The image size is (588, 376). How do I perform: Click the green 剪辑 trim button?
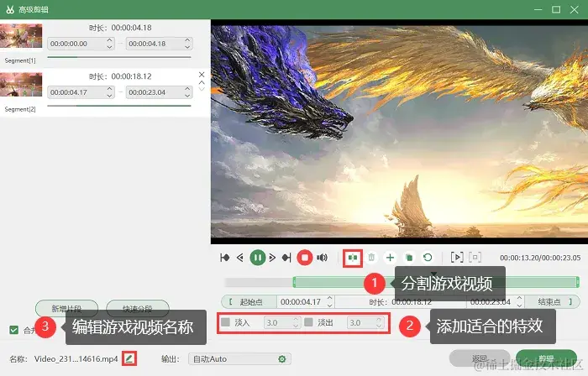point(546,358)
